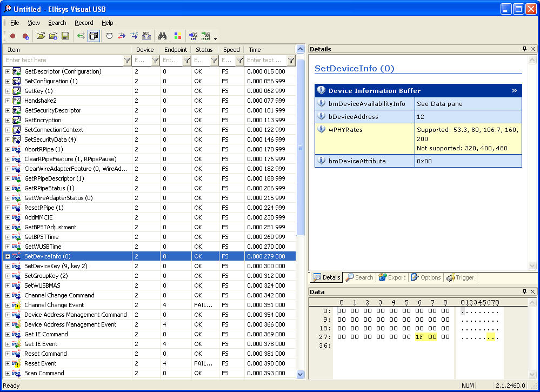Collapse the Device Information Buffer section
The height and width of the screenshot is (392, 540).
[x=515, y=91]
